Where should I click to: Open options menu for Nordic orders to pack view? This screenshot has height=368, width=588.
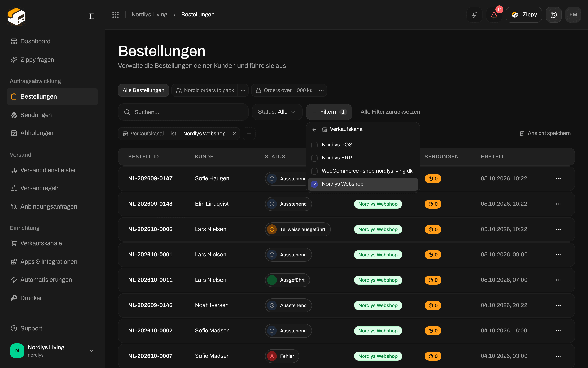click(243, 90)
